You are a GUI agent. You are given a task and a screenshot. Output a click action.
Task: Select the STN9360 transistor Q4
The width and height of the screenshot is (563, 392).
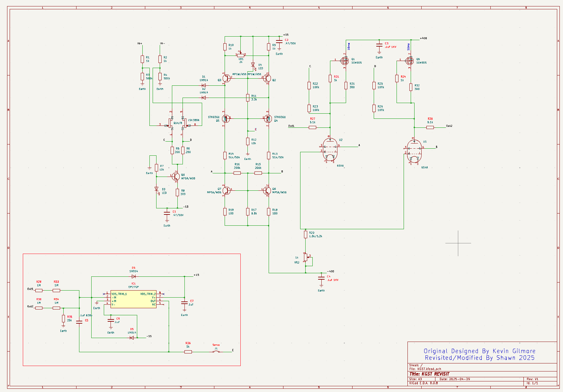[267, 119]
